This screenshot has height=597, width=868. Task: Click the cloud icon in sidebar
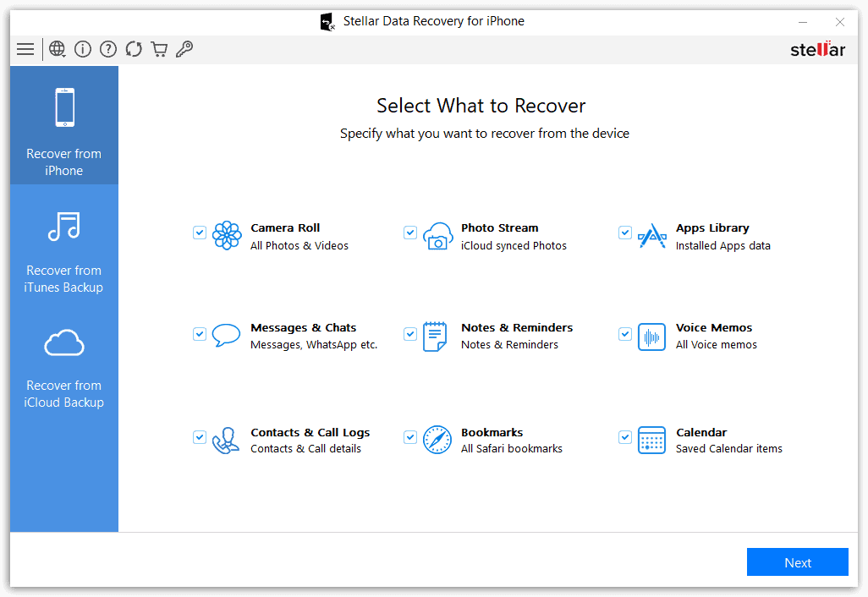click(64, 343)
